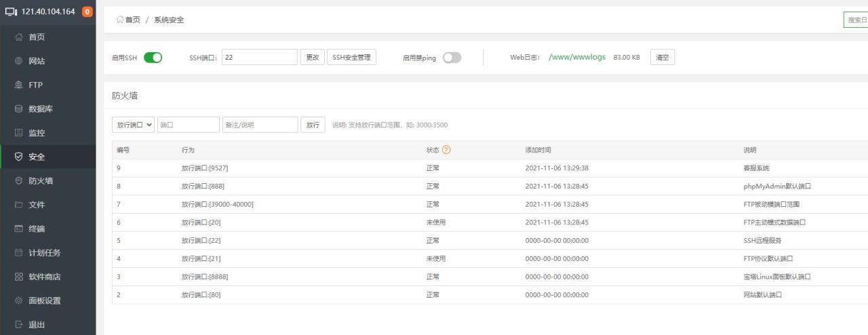Click the phpMyAdmin默认端口 description cell
This screenshot has width=868, height=335.
coord(777,186)
